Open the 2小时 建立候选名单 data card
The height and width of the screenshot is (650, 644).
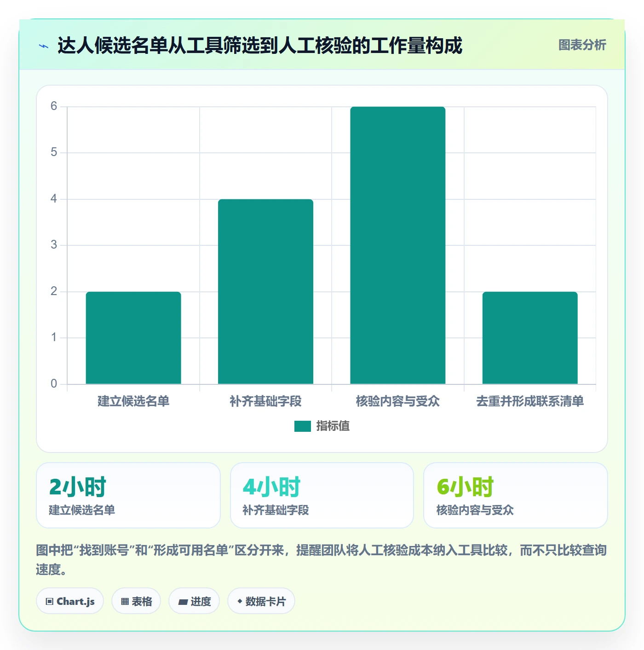pos(128,495)
